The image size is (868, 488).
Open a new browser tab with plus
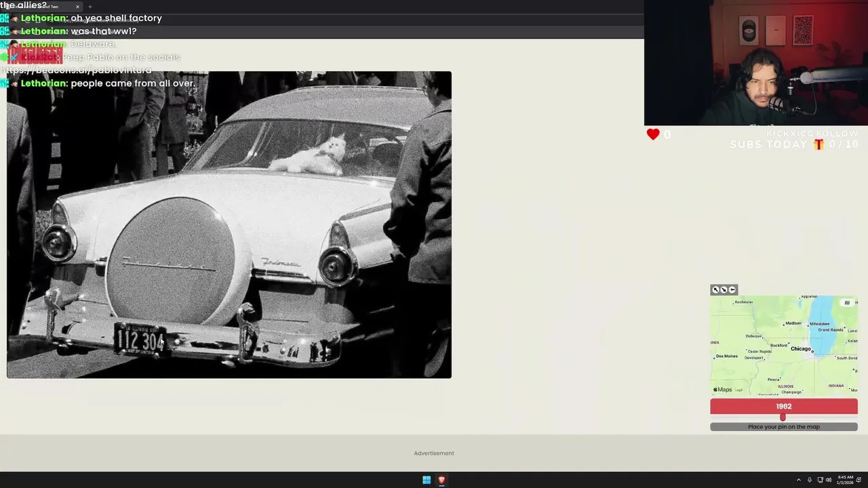click(x=90, y=7)
